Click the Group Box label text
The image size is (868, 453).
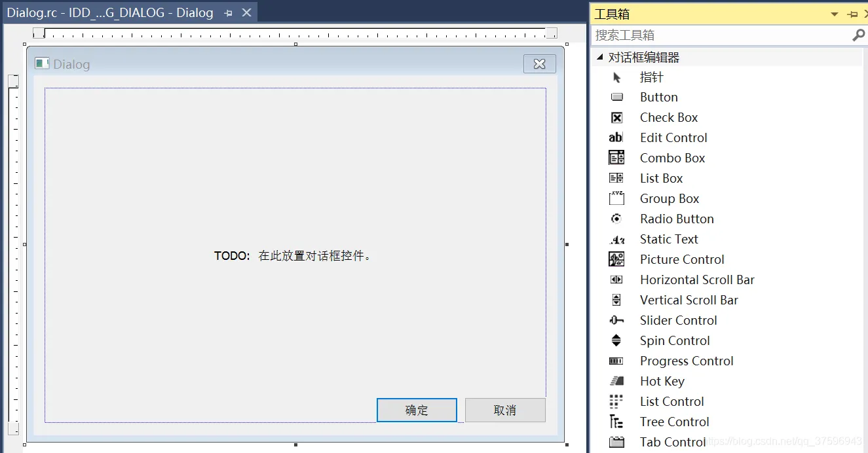pos(670,198)
